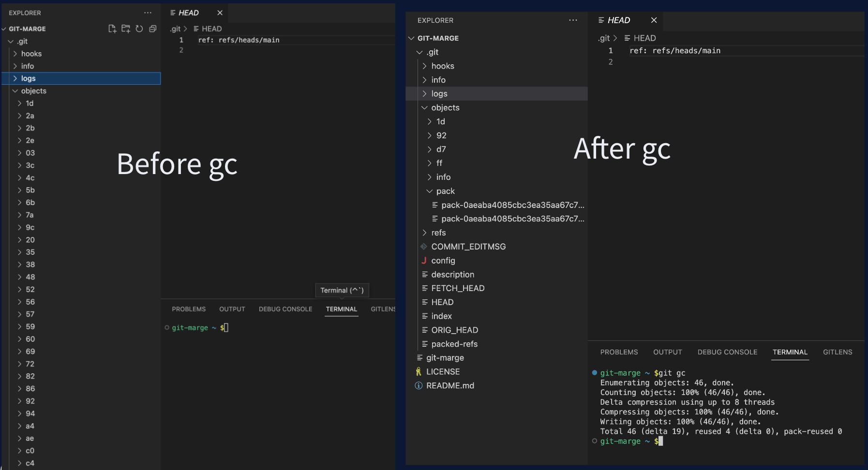Open right window's Explorer actions menu
This screenshot has height=470, width=868.
(573, 20)
